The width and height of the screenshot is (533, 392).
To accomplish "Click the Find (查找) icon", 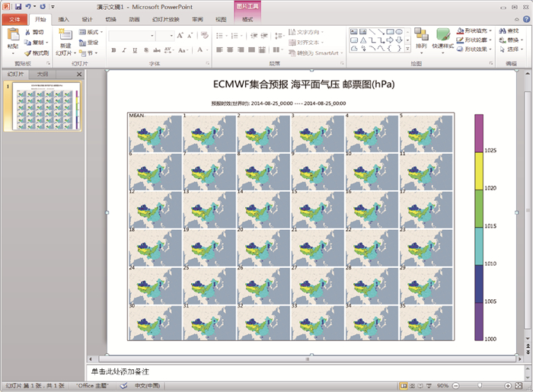I will coord(506,31).
